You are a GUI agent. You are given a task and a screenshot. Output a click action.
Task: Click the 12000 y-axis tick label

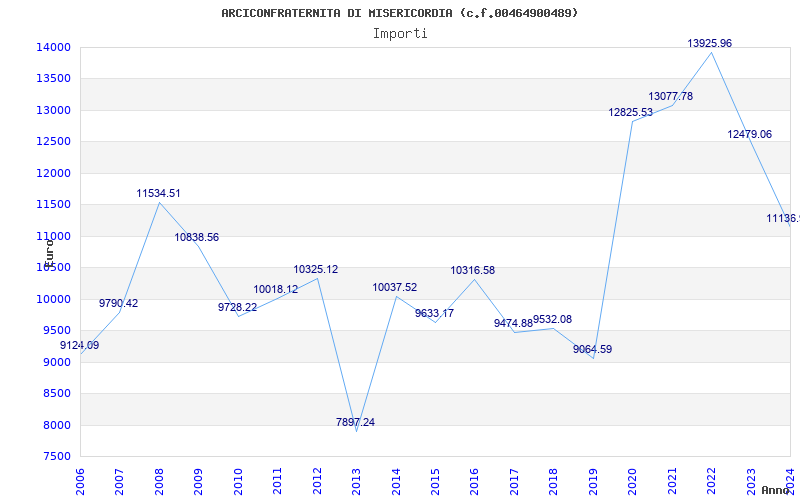[53, 173]
